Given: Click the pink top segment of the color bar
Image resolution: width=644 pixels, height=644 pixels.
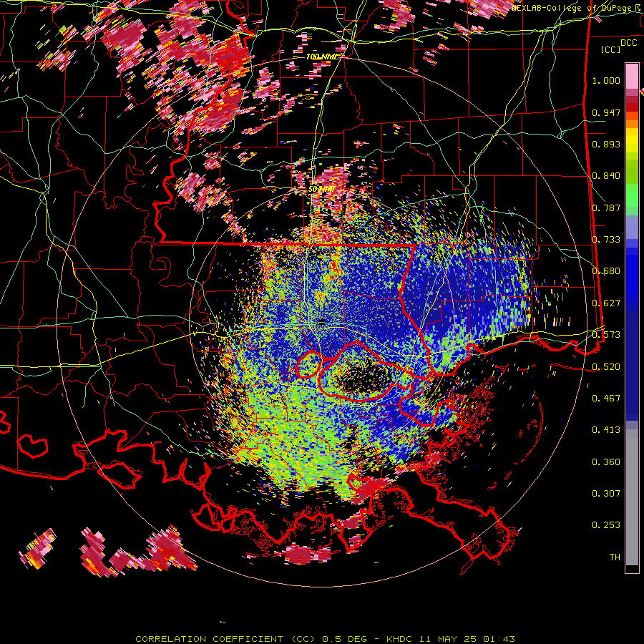Looking at the screenshot, I should [x=632, y=76].
